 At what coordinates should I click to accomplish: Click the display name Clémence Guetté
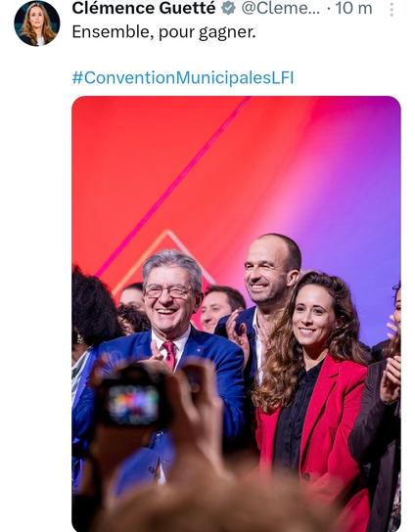tap(144, 8)
